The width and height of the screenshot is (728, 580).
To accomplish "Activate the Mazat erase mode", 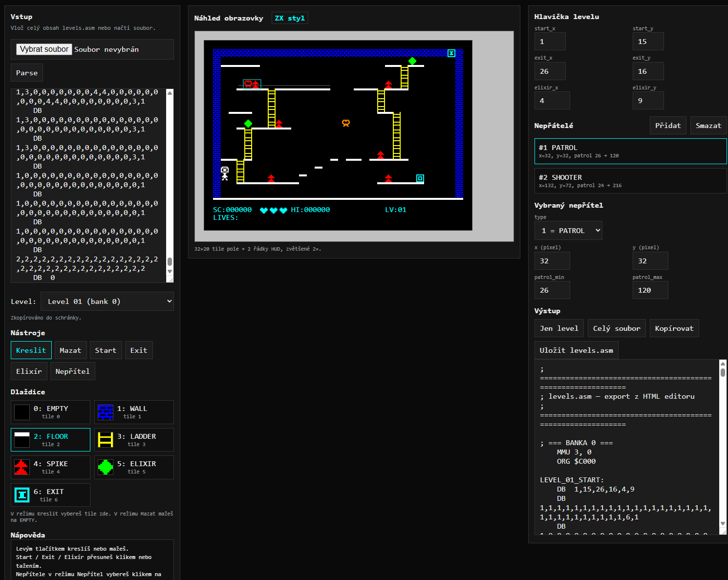I will pyautogui.click(x=70, y=350).
